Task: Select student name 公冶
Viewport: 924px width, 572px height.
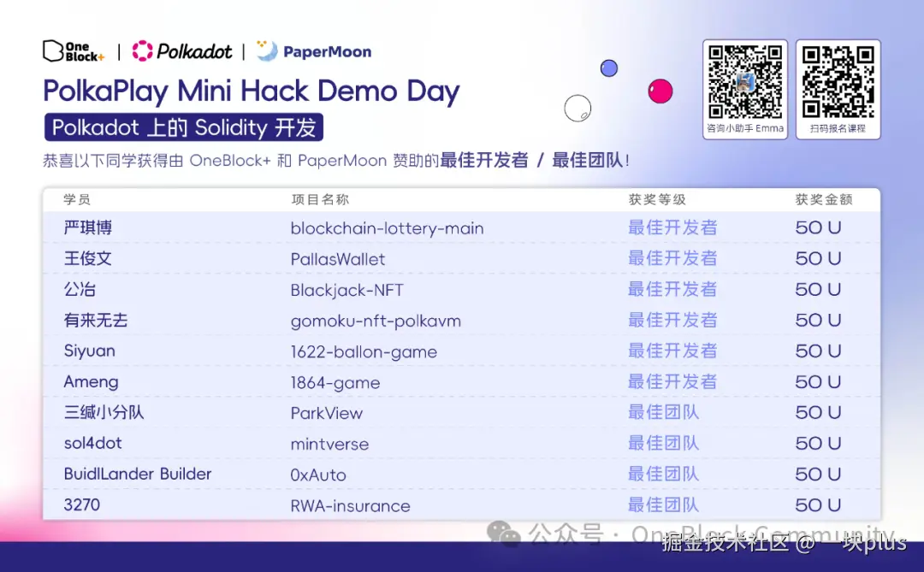Action: pyautogui.click(x=80, y=289)
